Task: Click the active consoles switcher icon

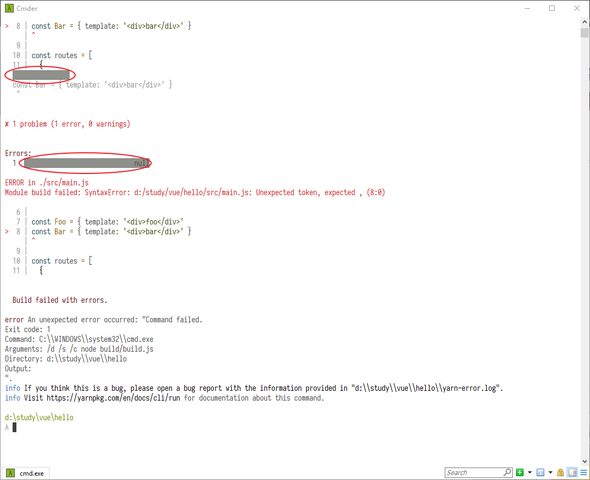Action: [540, 472]
